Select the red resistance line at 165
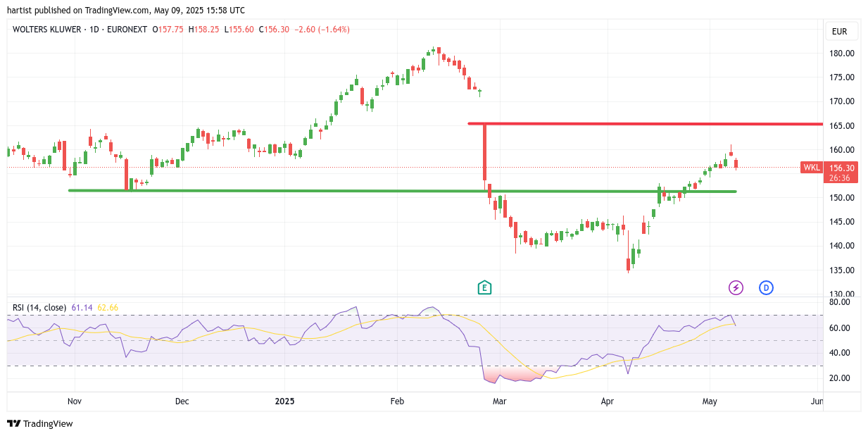 (645, 124)
